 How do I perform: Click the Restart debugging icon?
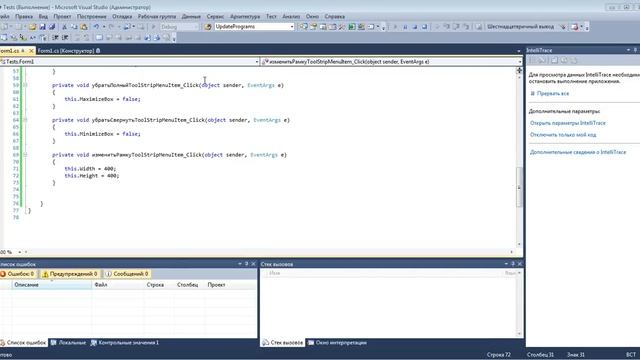(424, 27)
